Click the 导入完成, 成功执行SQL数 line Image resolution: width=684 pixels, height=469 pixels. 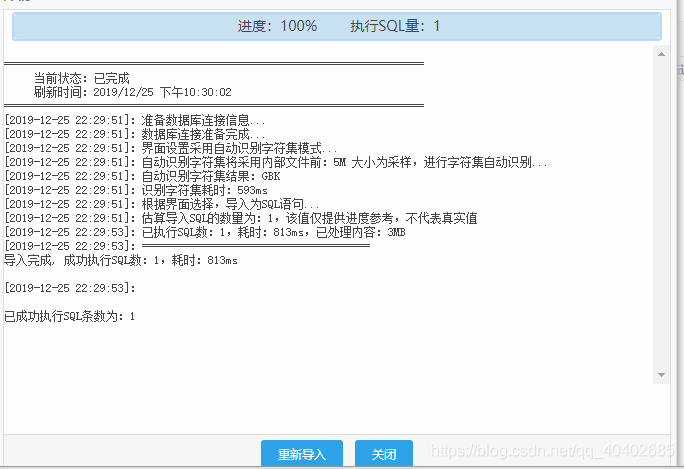pos(121,260)
